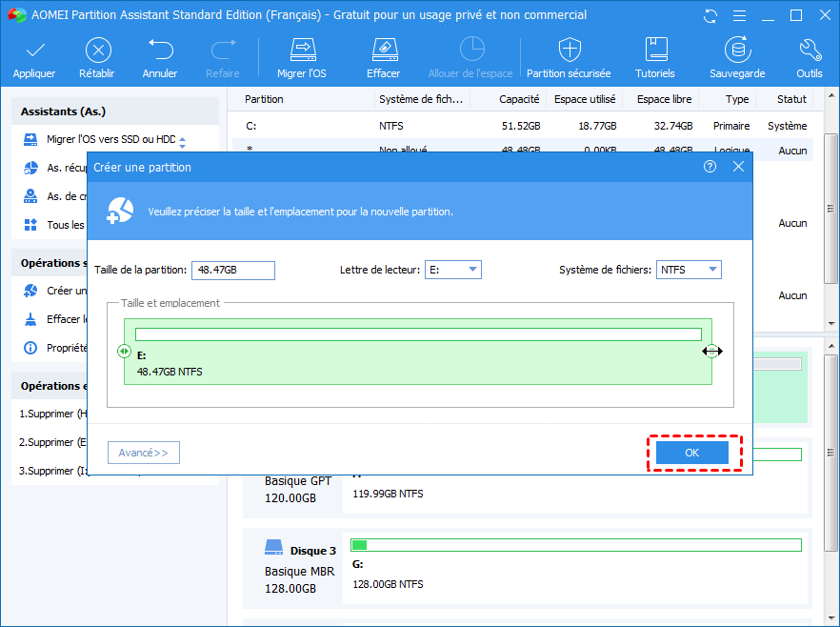Select the Effacer toolbar icon
840x627 pixels.
(383, 51)
